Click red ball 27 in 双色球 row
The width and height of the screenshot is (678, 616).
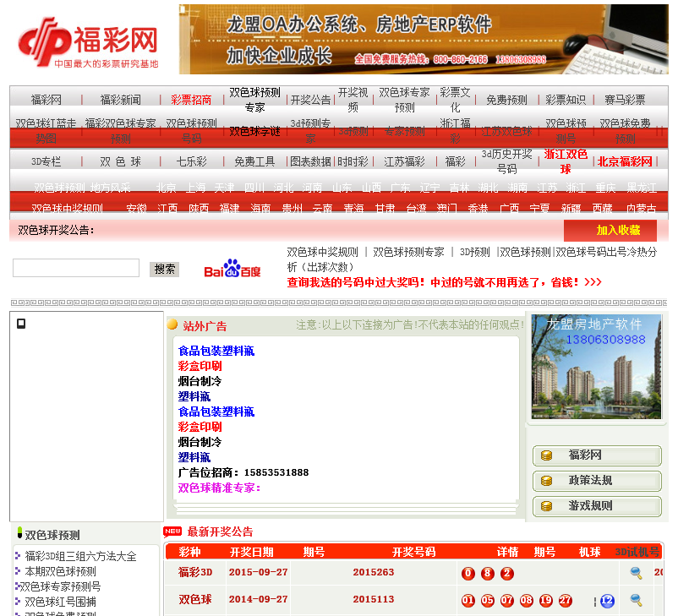point(566,601)
